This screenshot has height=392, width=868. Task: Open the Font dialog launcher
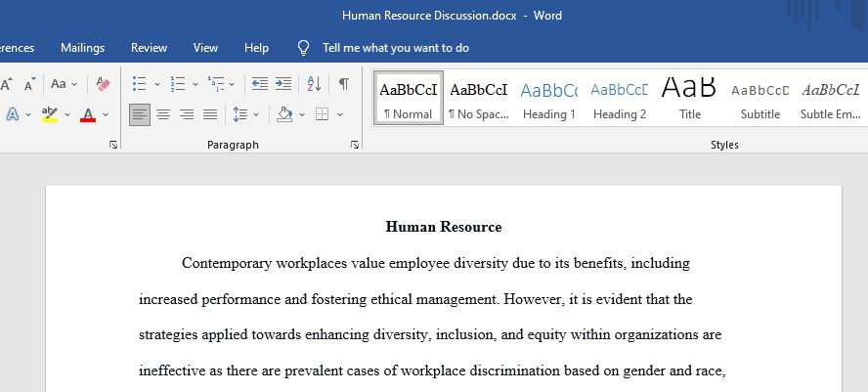click(113, 145)
